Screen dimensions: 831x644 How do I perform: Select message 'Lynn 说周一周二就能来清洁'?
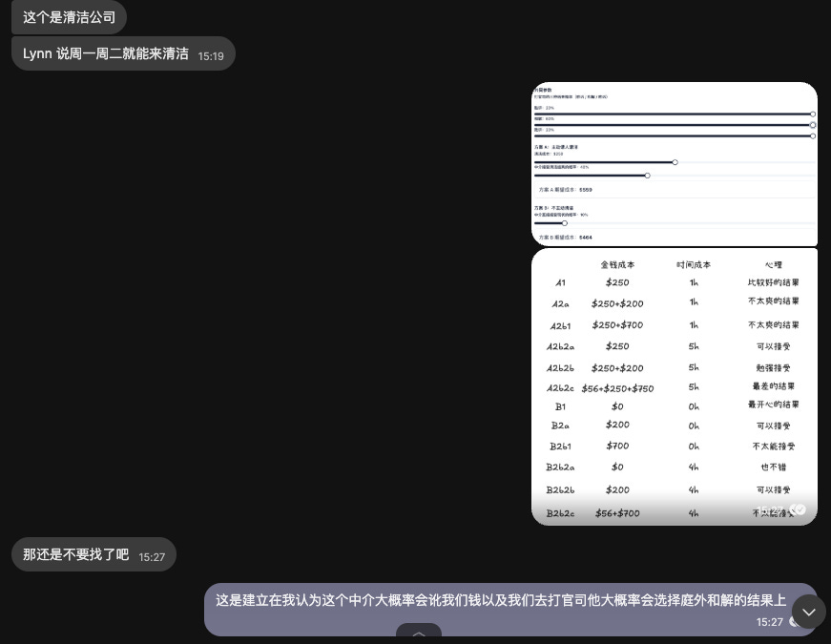pos(123,53)
